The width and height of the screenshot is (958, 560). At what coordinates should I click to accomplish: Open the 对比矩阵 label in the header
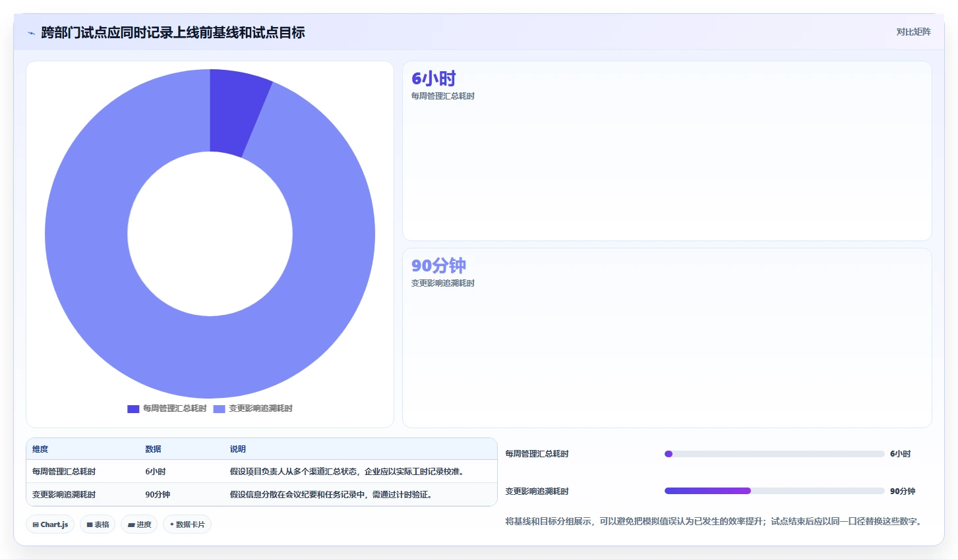913,32
